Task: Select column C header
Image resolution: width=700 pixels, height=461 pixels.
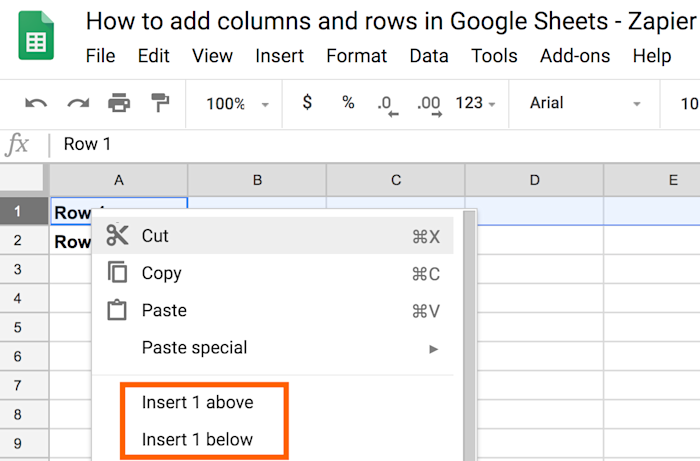Action: (x=396, y=180)
